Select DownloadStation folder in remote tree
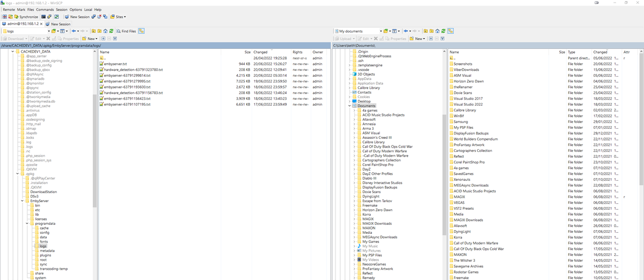Image resolution: width=644 pixels, height=280 pixels. pos(43,191)
